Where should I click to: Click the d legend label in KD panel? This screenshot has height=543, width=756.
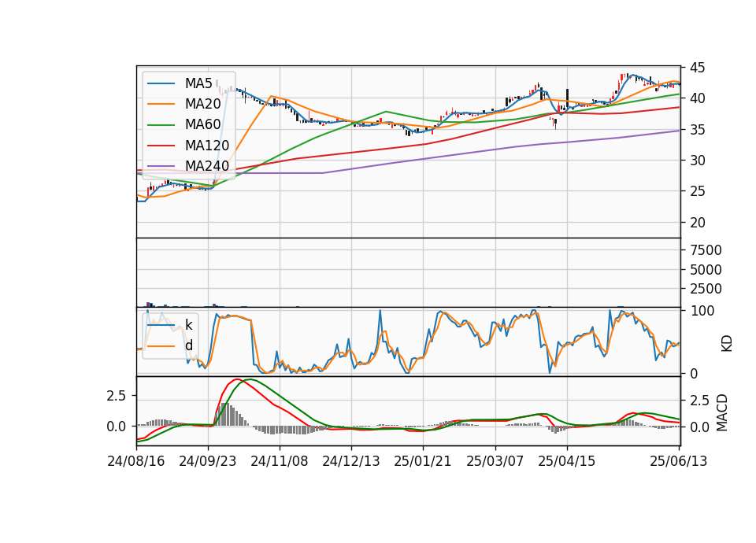tap(189, 345)
